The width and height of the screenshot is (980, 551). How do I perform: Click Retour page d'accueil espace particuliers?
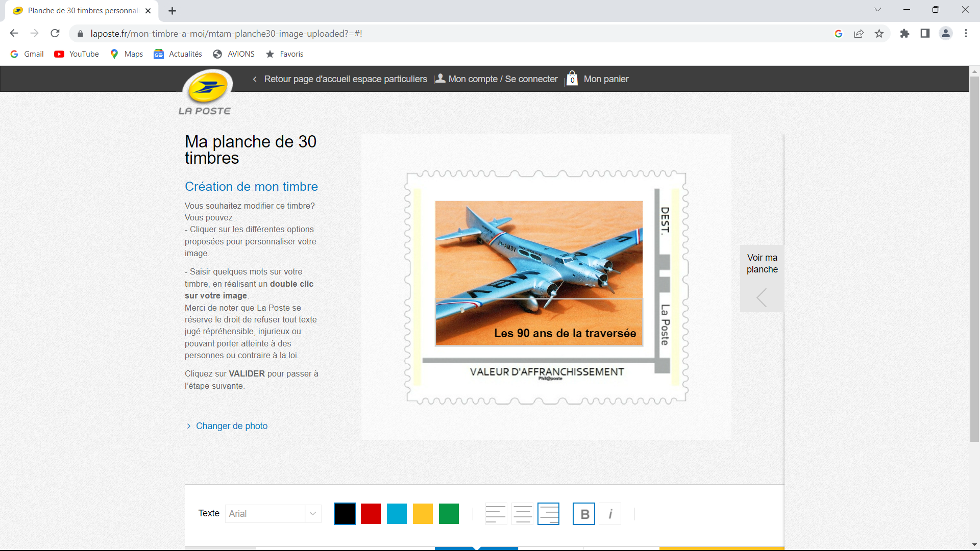[345, 79]
